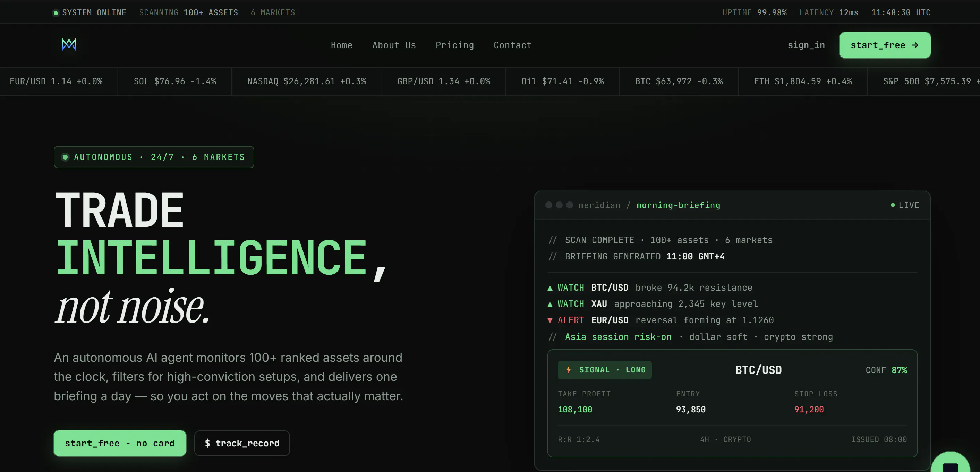The width and height of the screenshot is (980, 472).
Task: Click the up triangle next to WATCH BTC/USD
Action: pyautogui.click(x=550, y=288)
